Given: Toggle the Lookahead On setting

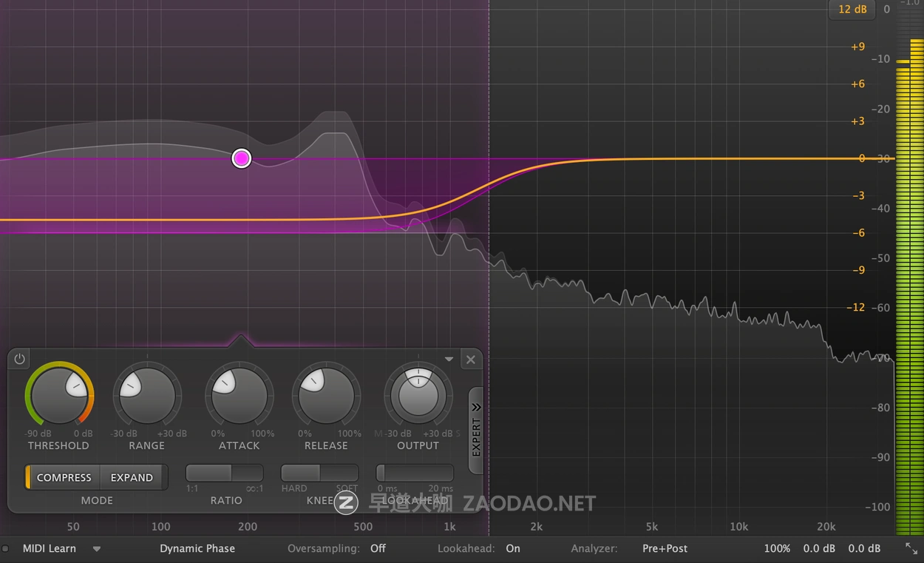Looking at the screenshot, I should (x=513, y=548).
